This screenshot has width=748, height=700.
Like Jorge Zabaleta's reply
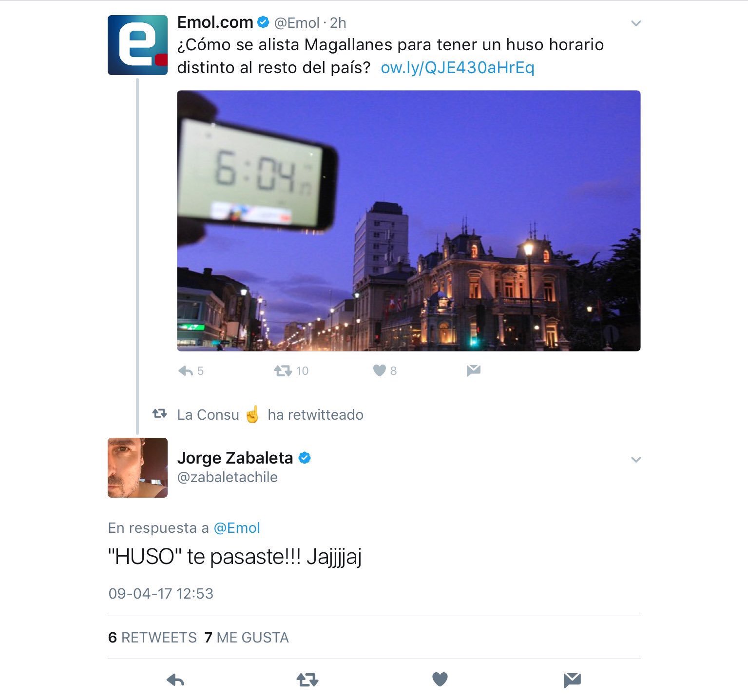click(x=440, y=680)
